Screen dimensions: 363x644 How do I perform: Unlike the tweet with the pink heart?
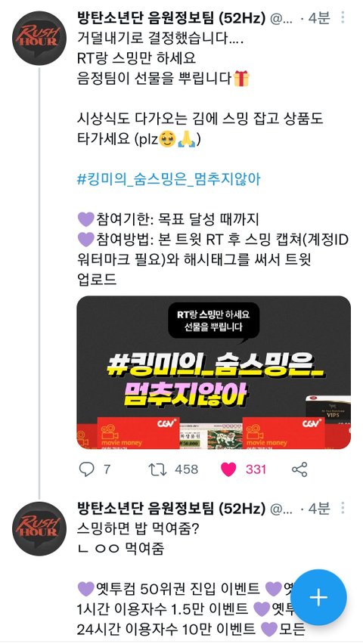tap(228, 469)
